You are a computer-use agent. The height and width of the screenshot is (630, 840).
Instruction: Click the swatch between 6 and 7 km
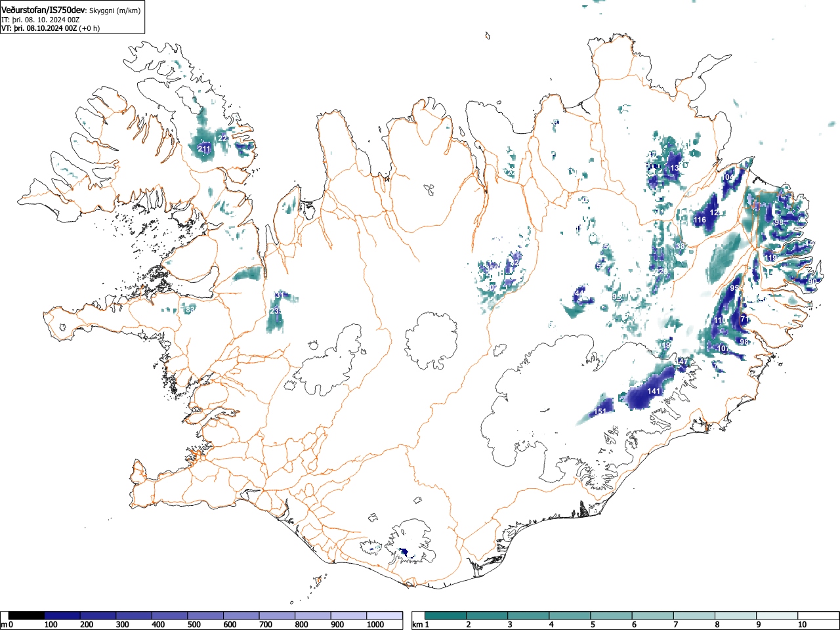pos(653,616)
